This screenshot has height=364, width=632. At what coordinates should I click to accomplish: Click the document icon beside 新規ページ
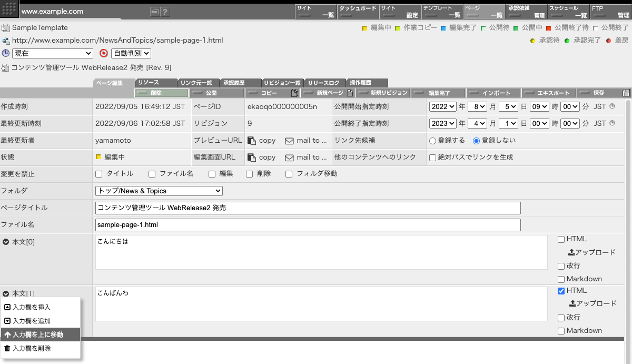click(x=349, y=92)
